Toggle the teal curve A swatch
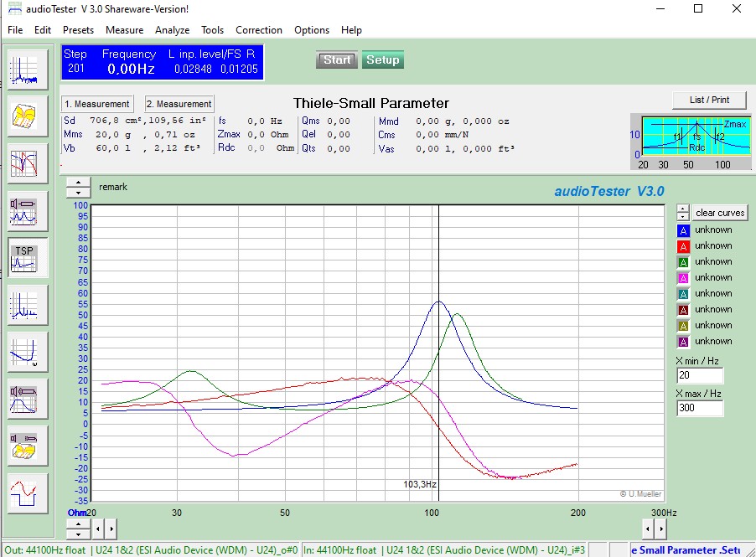The image size is (756, 557). (683, 294)
